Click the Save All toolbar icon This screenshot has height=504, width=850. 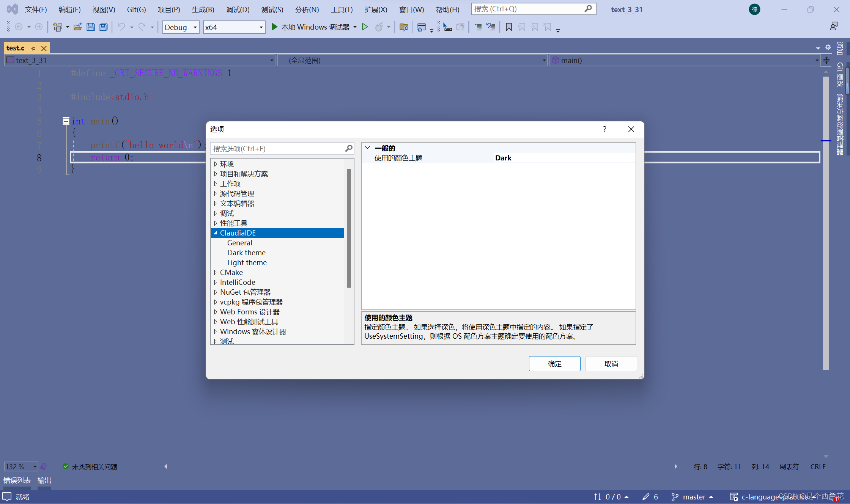pyautogui.click(x=103, y=27)
